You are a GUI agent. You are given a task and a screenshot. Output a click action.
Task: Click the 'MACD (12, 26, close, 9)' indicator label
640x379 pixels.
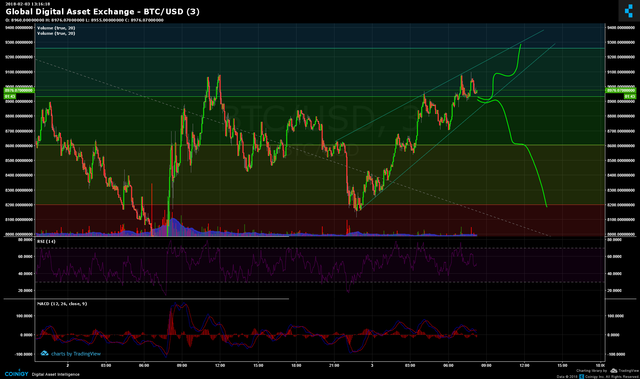pos(62,304)
